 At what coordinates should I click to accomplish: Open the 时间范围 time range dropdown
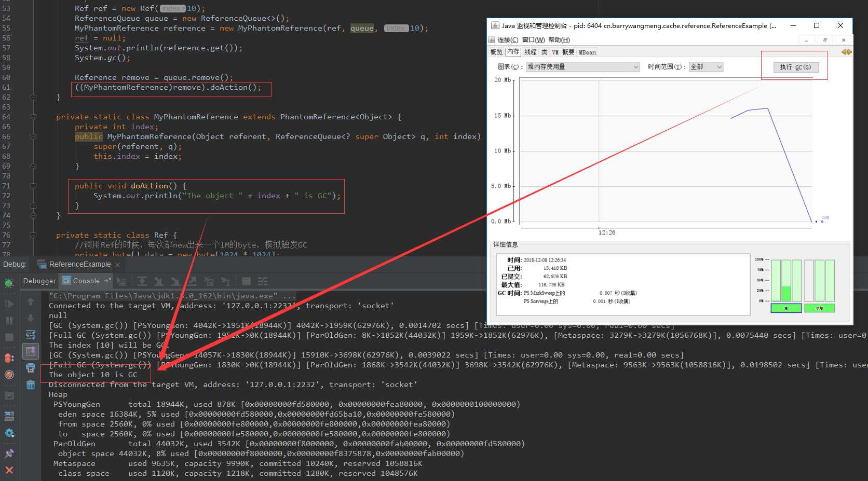(706, 66)
